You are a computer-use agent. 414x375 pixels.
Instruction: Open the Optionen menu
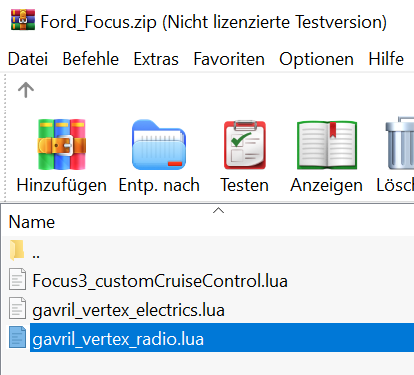[x=316, y=59]
